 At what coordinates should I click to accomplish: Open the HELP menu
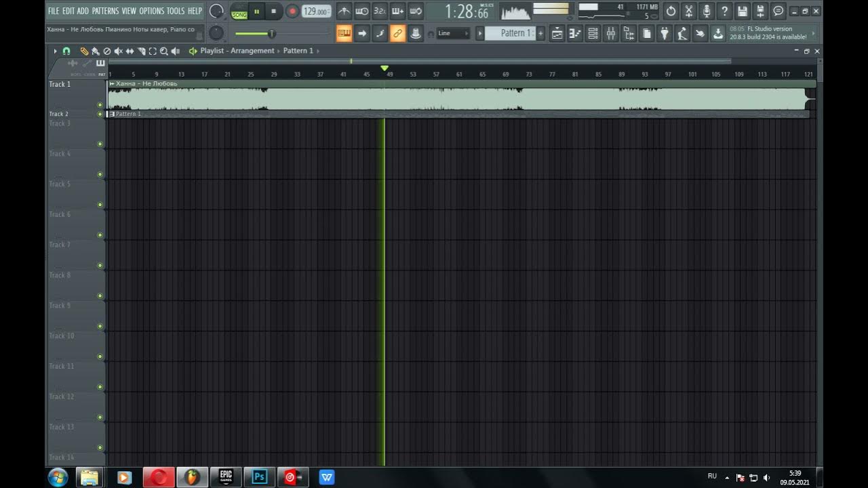[x=195, y=11]
